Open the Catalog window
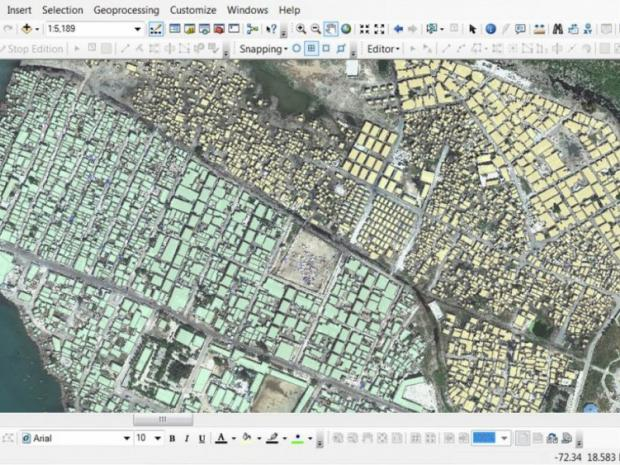Screen dimensions: 620x465 [189, 29]
